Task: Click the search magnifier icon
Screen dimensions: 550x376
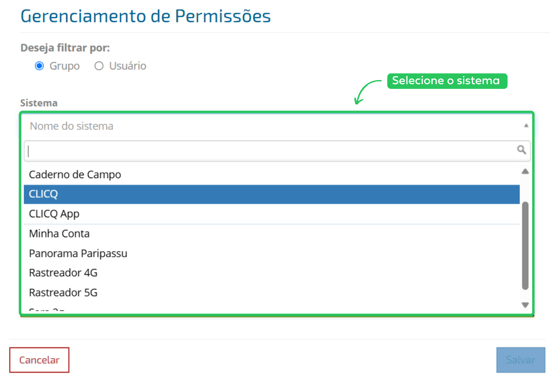Action: pyautogui.click(x=521, y=150)
